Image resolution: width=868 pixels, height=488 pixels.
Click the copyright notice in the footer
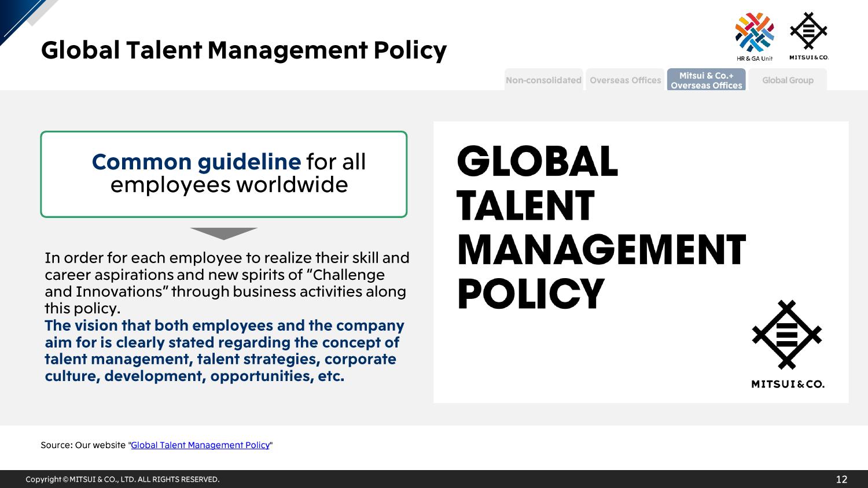pyautogui.click(x=123, y=479)
